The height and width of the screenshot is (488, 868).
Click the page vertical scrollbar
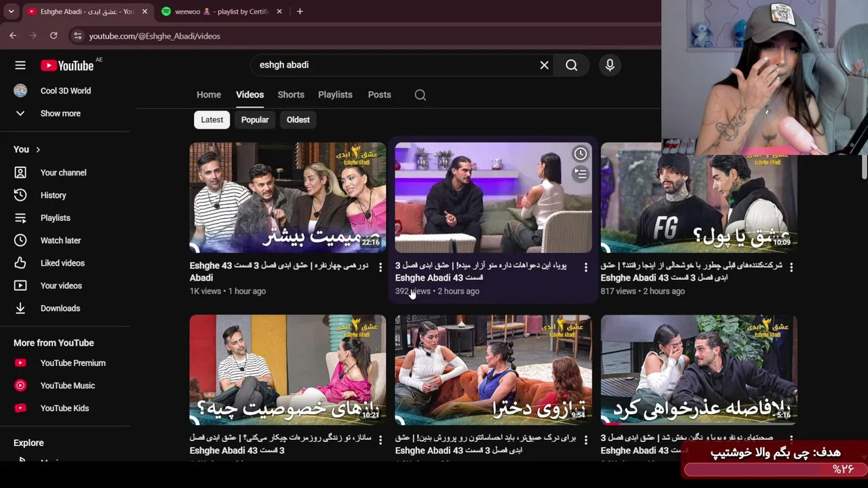[864, 166]
